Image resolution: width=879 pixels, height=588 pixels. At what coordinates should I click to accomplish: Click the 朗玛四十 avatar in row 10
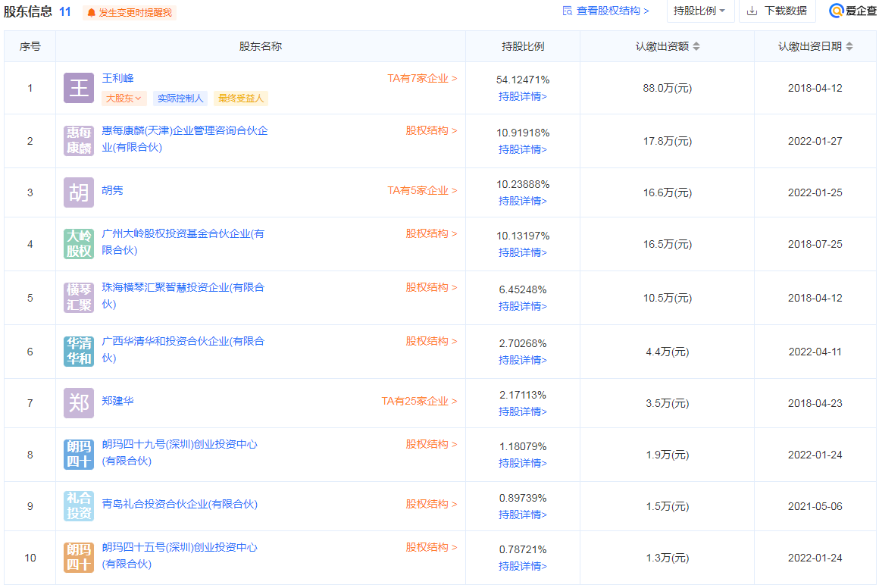click(79, 557)
